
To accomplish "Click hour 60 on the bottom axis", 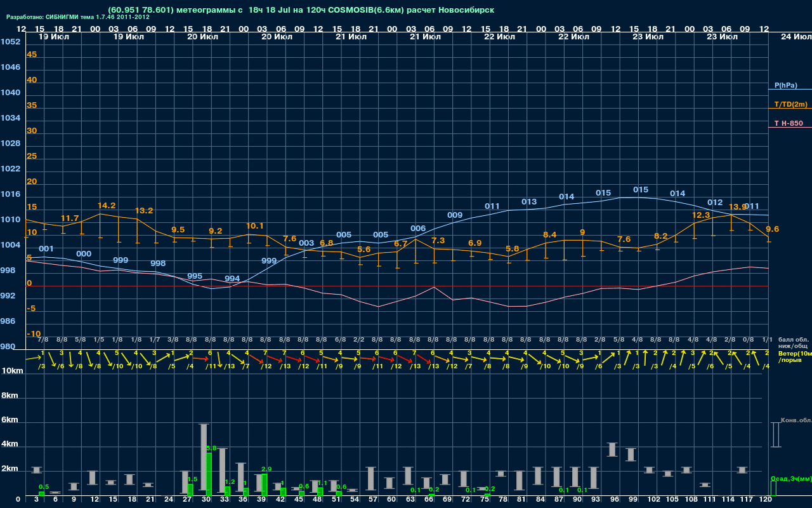I will pyautogui.click(x=391, y=500).
